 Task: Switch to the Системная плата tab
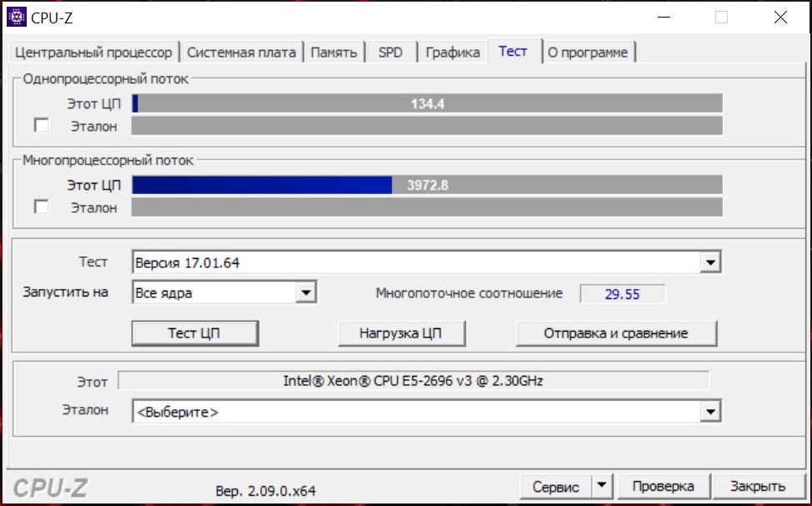point(241,53)
